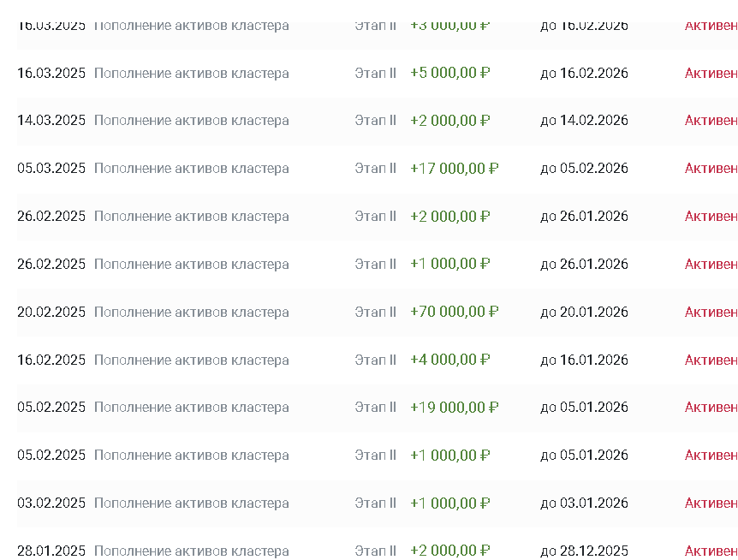
Task: Click expiry date до 28.12.2025
Action: coord(584,551)
